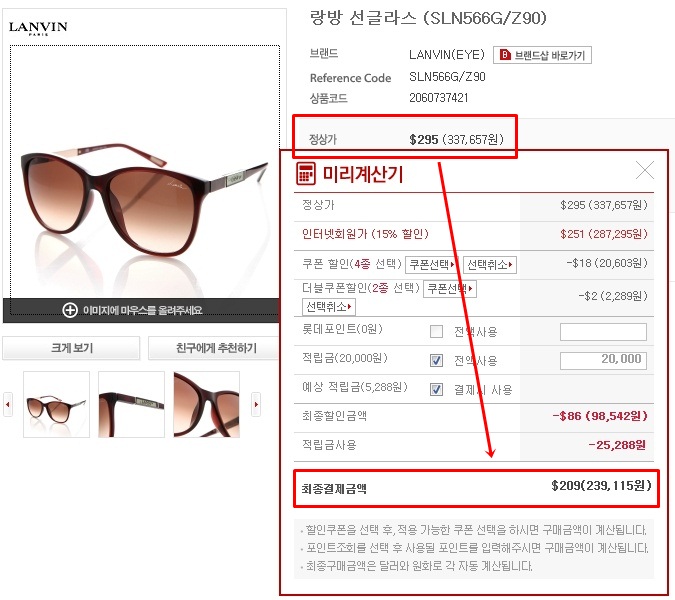Uncheck 적립금 전액사용 checkbox
Screen dimensions: 675x600
click(x=436, y=360)
